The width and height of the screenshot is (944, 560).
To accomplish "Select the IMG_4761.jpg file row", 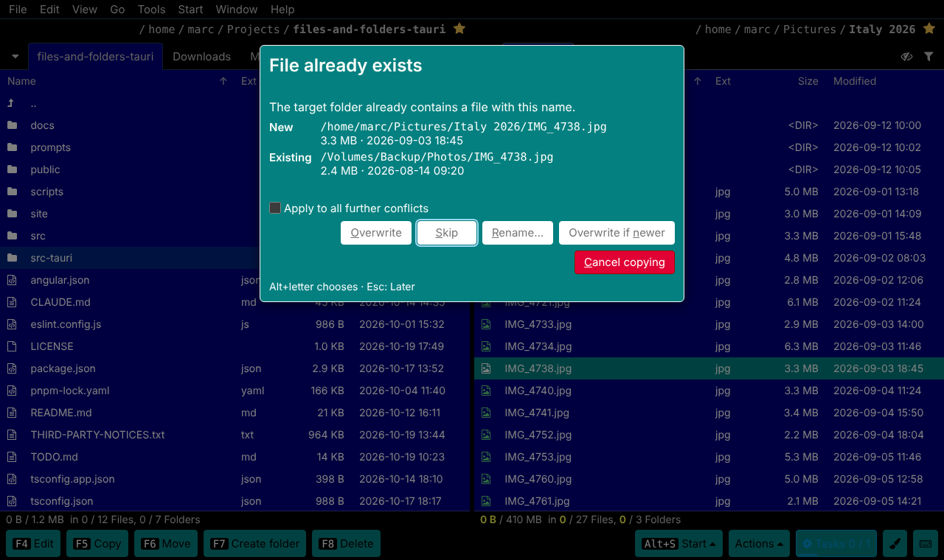I will click(x=709, y=501).
